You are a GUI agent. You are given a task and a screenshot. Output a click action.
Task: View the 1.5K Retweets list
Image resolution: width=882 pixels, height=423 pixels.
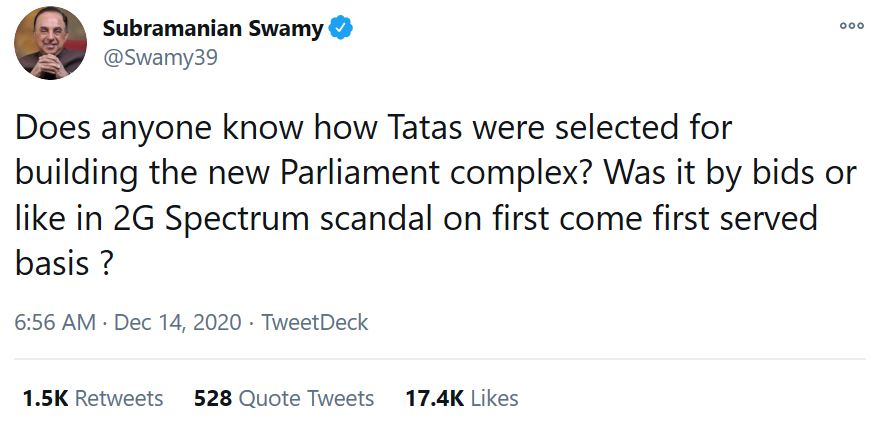point(93,398)
